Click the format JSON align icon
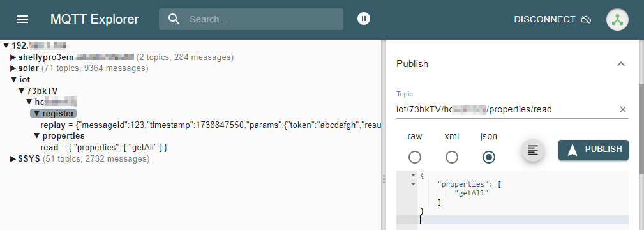The image size is (644, 230). click(533, 150)
